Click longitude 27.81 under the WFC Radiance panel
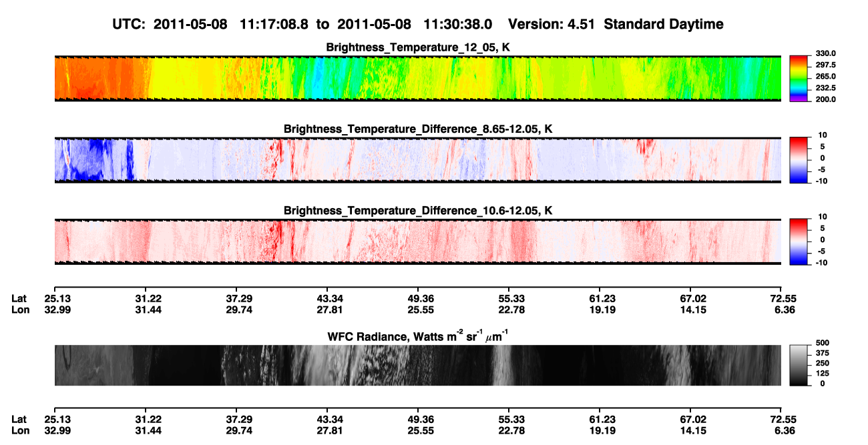 pos(327,431)
